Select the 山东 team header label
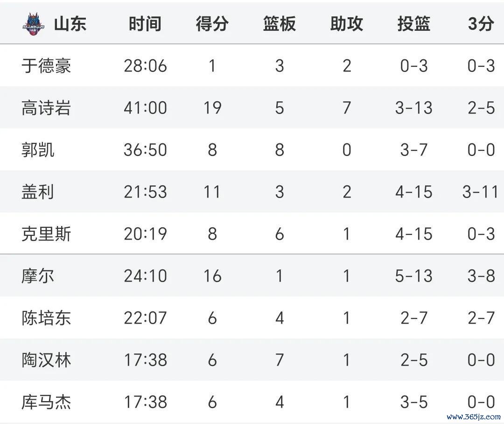The width and height of the screenshot is (504, 424). [70, 24]
